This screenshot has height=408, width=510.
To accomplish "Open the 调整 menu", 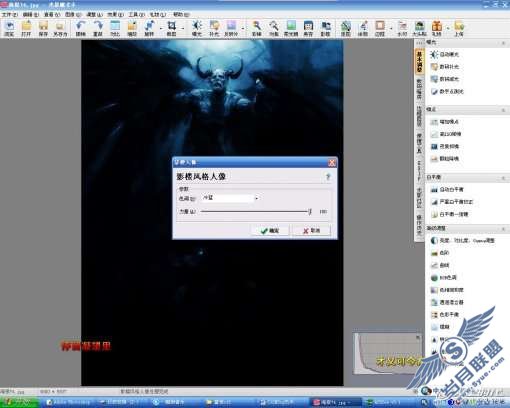I will coord(94,15).
